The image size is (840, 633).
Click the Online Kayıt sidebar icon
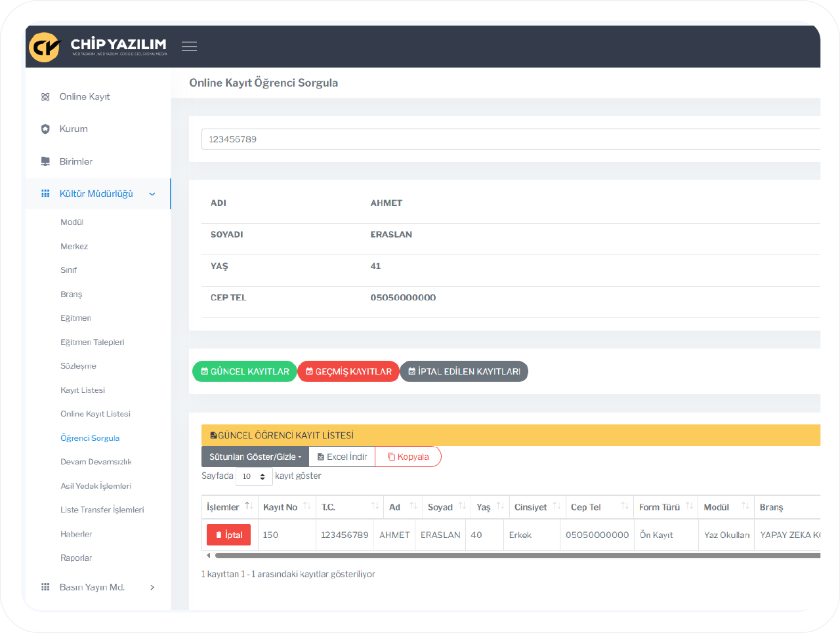pos(45,97)
